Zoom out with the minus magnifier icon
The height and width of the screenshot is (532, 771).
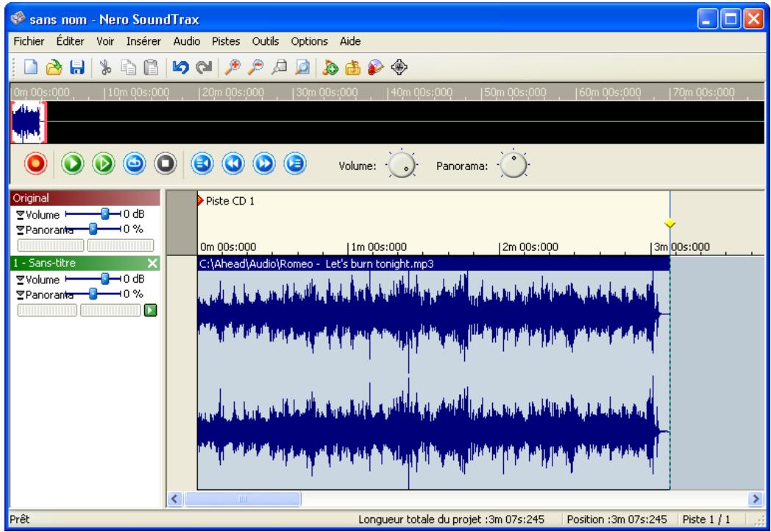point(255,68)
